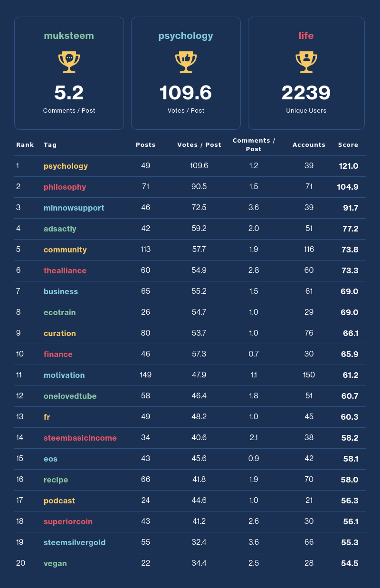Select score 54.5 in the vegan row
380x588 pixels.
pos(350,564)
